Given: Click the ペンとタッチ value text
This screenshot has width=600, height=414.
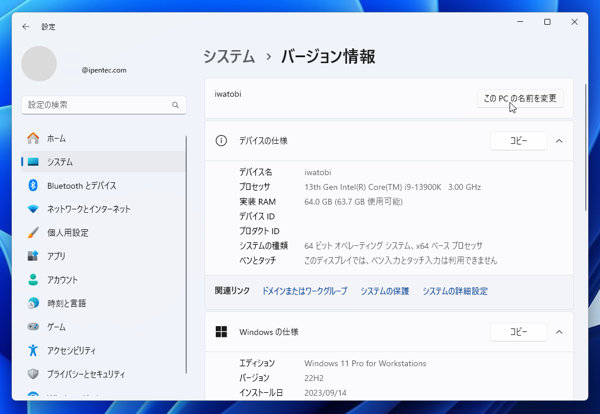Looking at the screenshot, I should 400,261.
